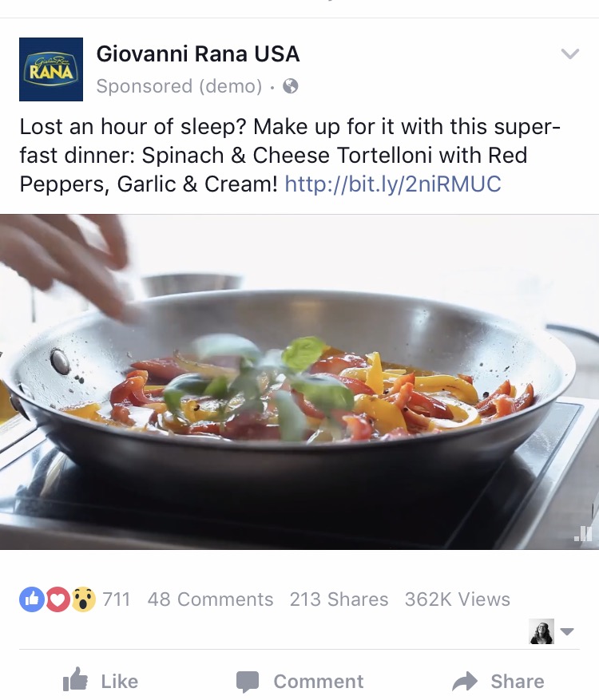Click the speech bubble Comment icon
This screenshot has width=599, height=700.
click(248, 682)
